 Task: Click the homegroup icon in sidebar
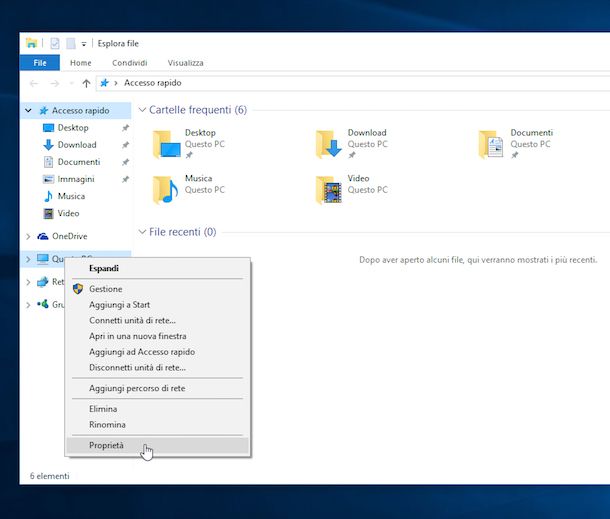[43, 304]
